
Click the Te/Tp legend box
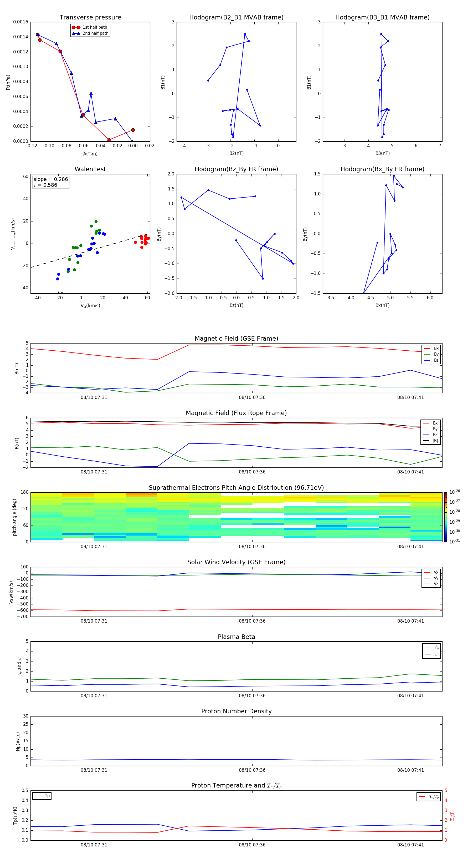429,796
